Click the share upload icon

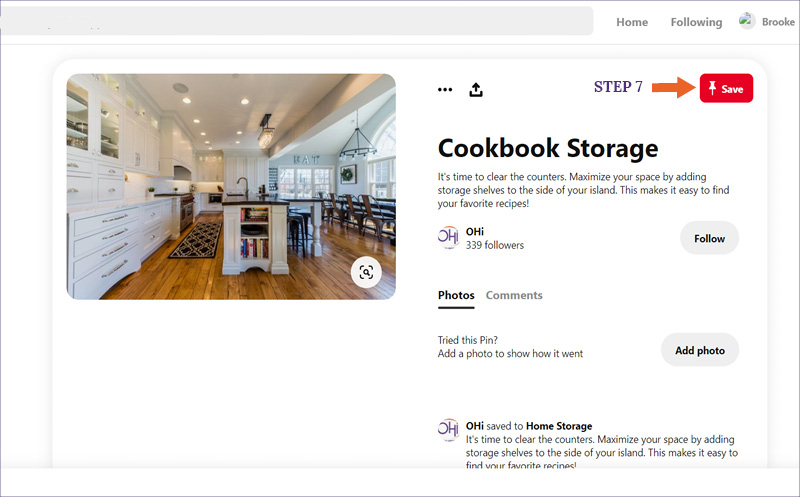[476, 89]
